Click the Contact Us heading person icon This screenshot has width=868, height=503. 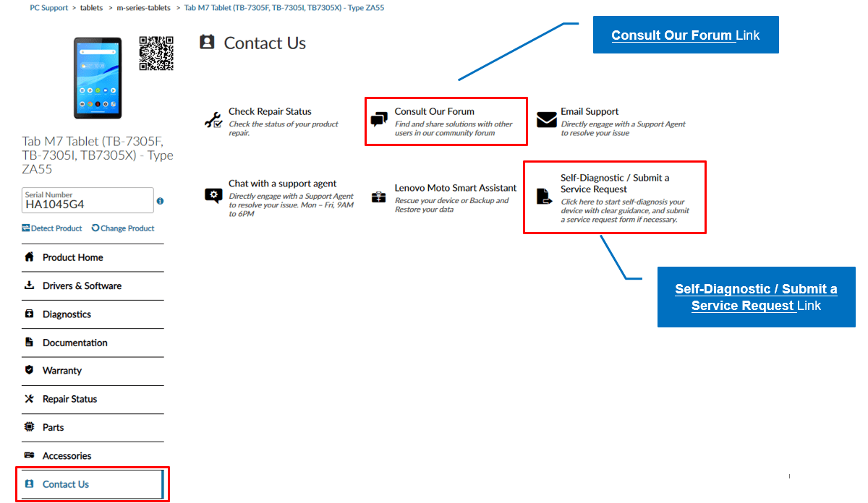tap(207, 42)
